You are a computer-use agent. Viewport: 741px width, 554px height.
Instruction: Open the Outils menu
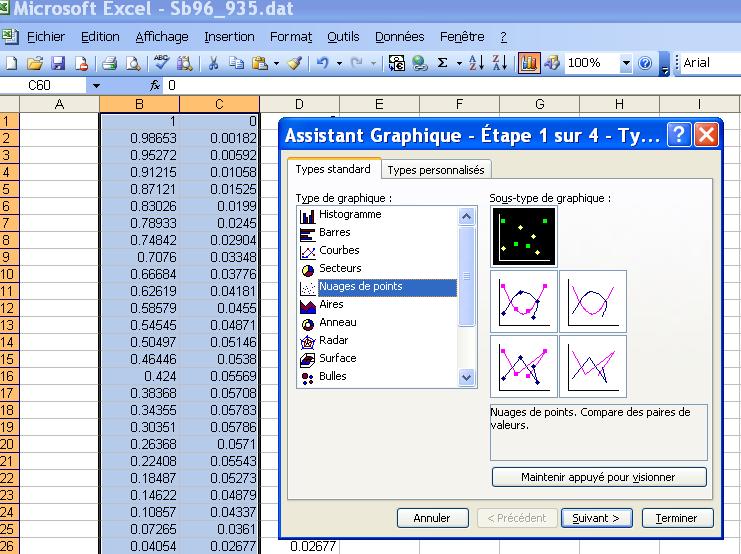(343, 37)
